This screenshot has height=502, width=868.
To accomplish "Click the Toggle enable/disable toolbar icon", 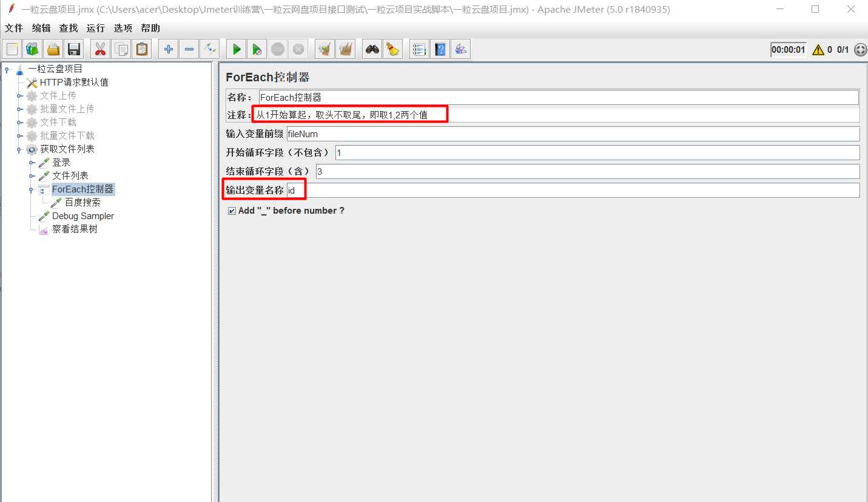I will click(x=210, y=49).
